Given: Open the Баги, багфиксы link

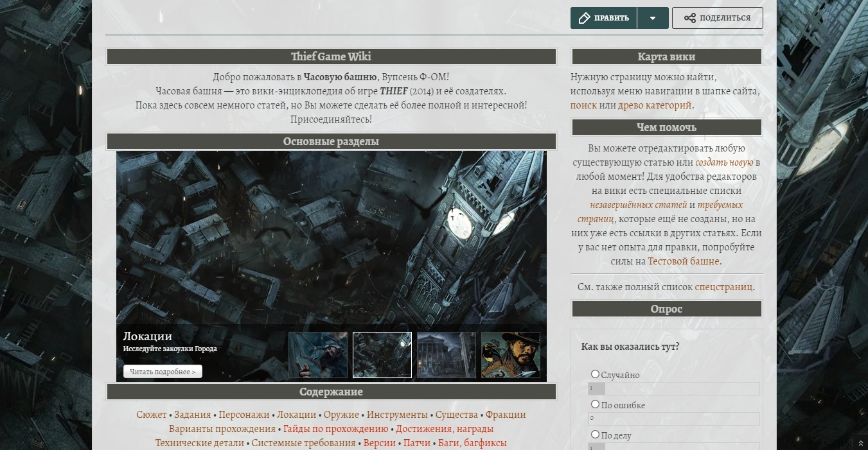Looking at the screenshot, I should coord(472,443).
